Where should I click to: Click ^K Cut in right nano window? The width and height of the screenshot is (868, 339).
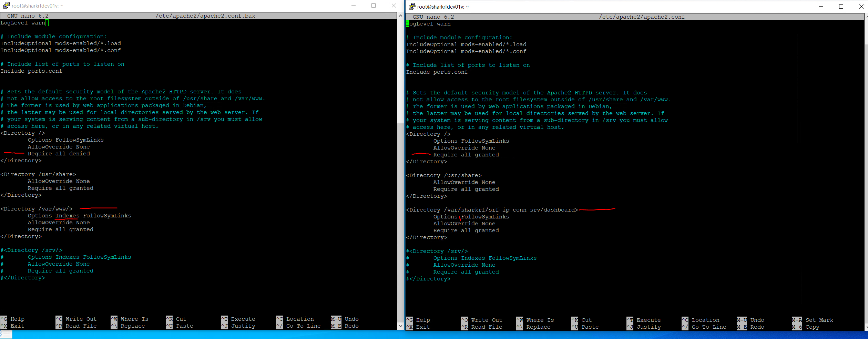tap(582, 320)
